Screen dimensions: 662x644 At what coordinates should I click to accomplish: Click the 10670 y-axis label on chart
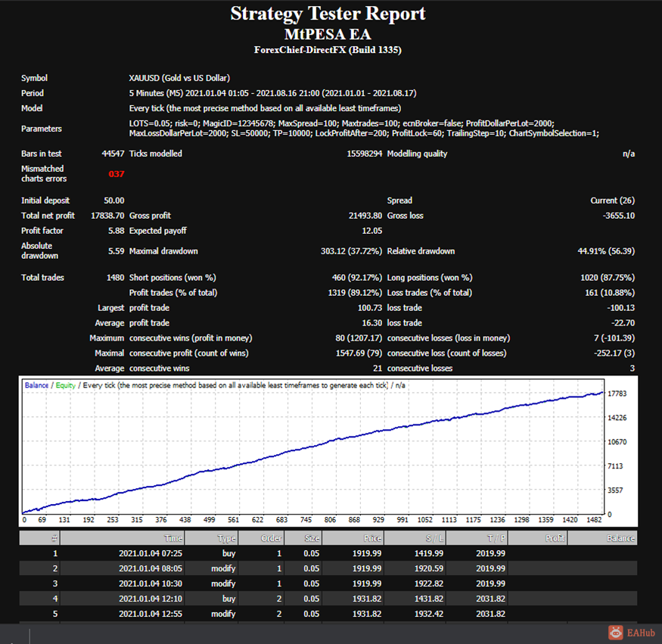[617, 442]
